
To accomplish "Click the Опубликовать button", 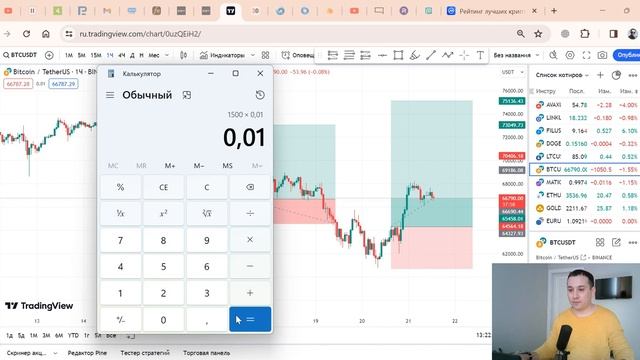I will 627,55.
